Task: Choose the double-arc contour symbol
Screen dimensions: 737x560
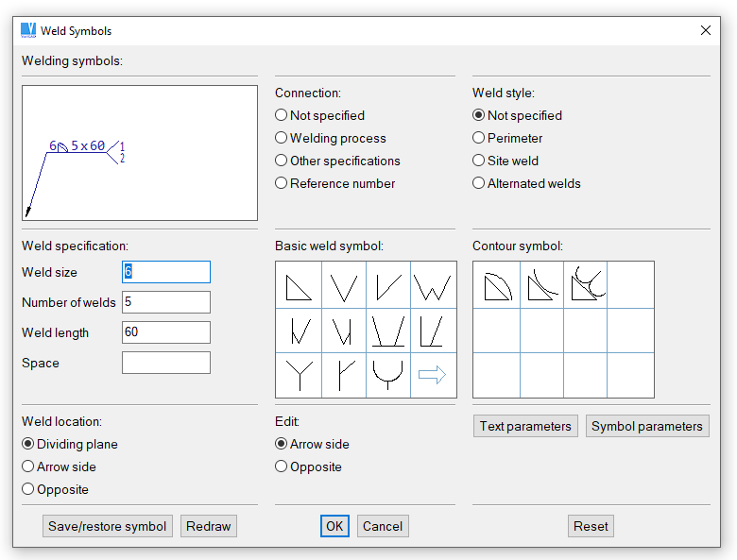Action: 585,284
